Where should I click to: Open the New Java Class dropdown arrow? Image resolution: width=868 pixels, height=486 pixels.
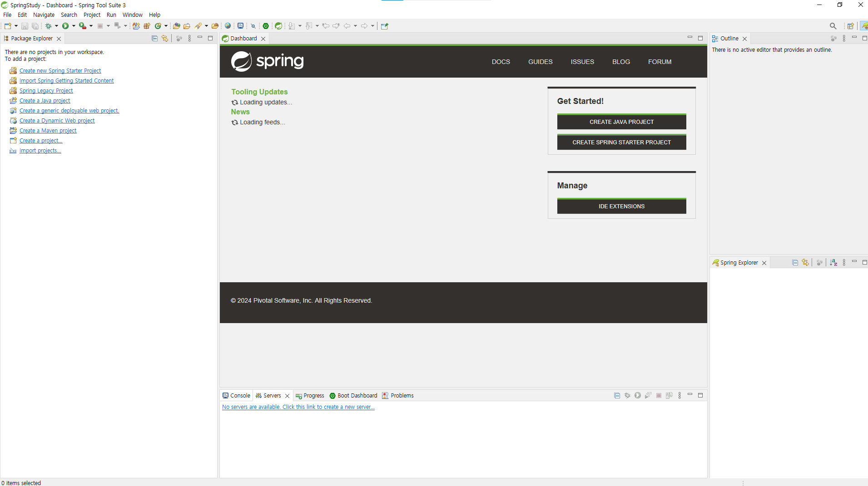pos(166,26)
